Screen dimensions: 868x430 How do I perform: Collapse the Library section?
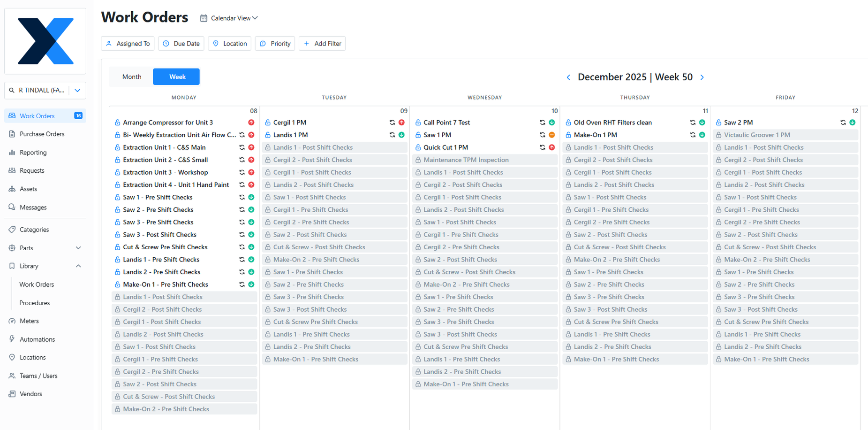tap(78, 266)
